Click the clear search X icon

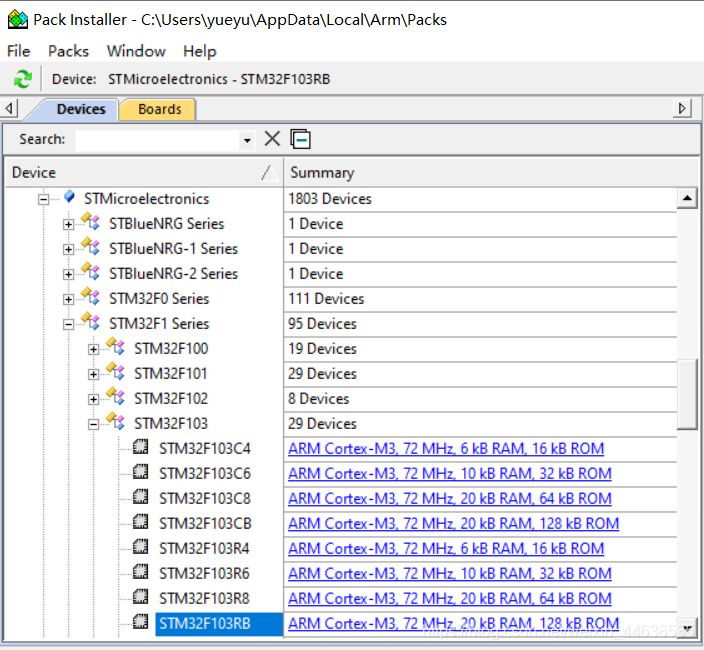click(x=272, y=139)
